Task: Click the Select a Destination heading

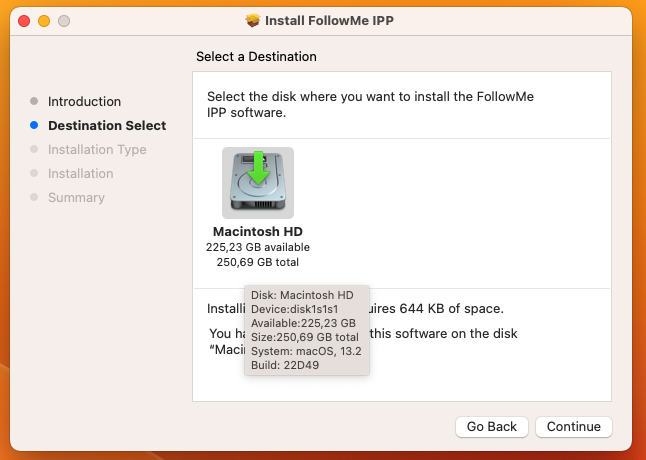Action: coord(256,56)
